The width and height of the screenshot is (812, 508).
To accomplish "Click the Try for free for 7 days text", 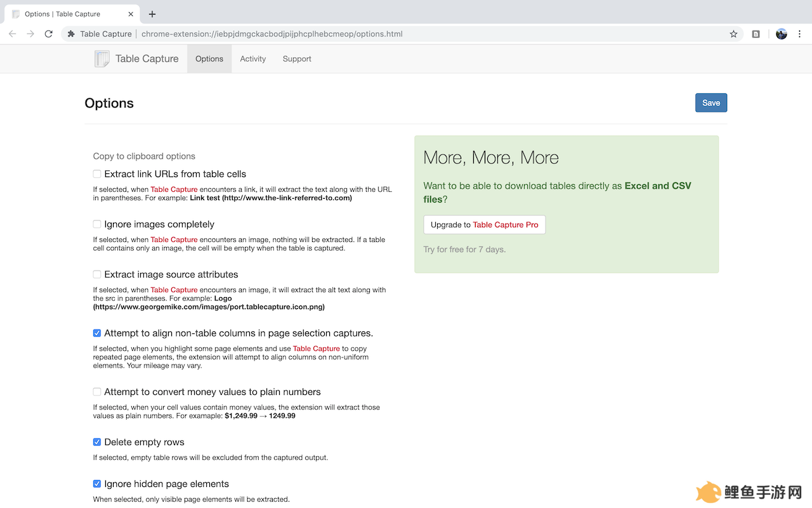I will coord(464,250).
